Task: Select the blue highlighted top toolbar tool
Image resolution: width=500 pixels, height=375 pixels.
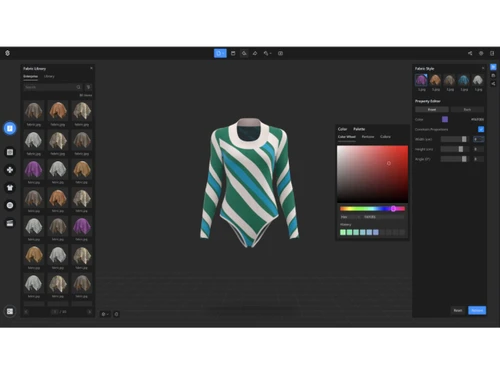Action: pyautogui.click(x=220, y=53)
